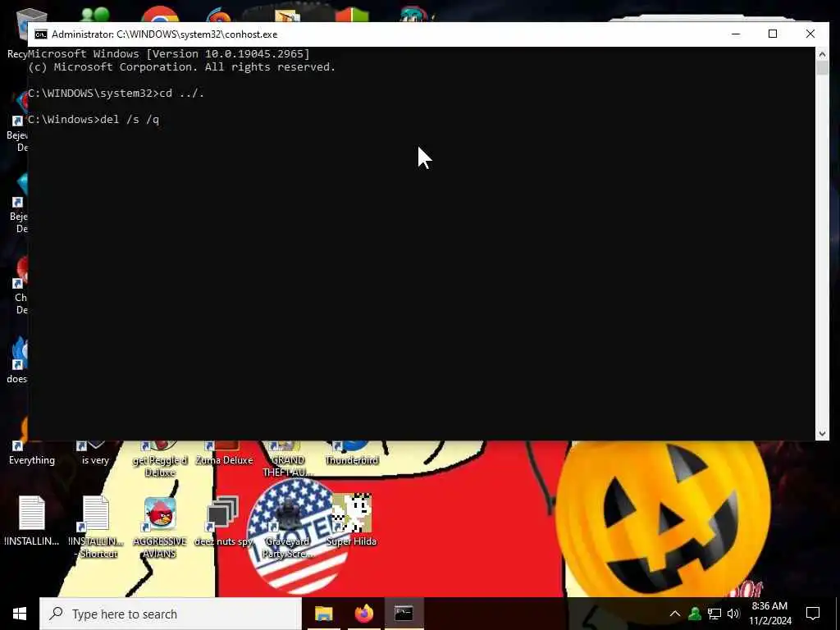Select the partially hidden 'does' desktop icon
The height and width of the screenshot is (630, 840).
point(16,359)
